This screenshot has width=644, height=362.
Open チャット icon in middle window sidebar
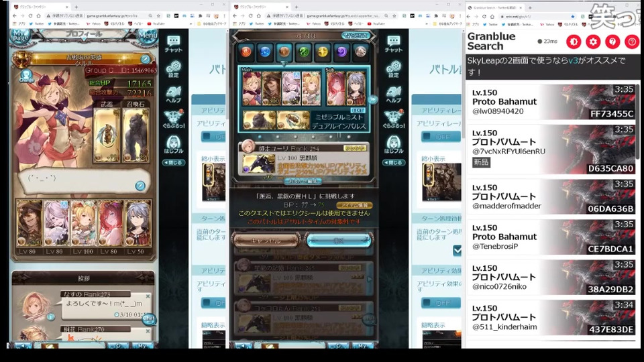tap(394, 44)
